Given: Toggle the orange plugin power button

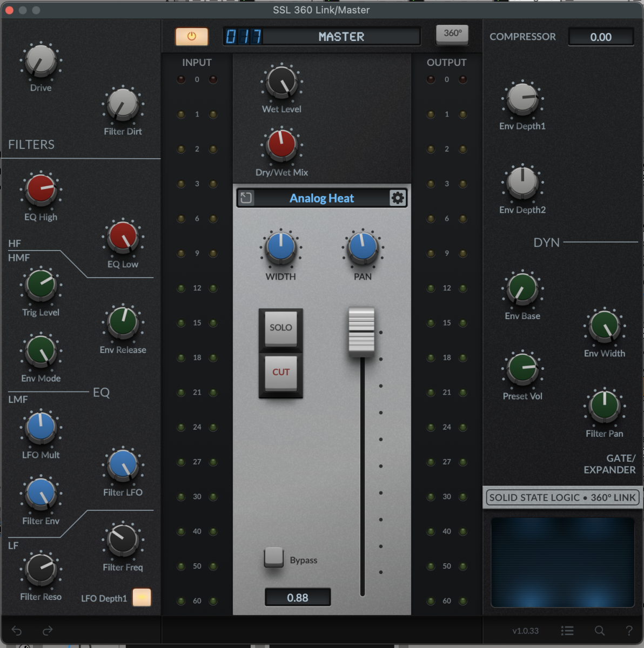Looking at the screenshot, I should 191,37.
